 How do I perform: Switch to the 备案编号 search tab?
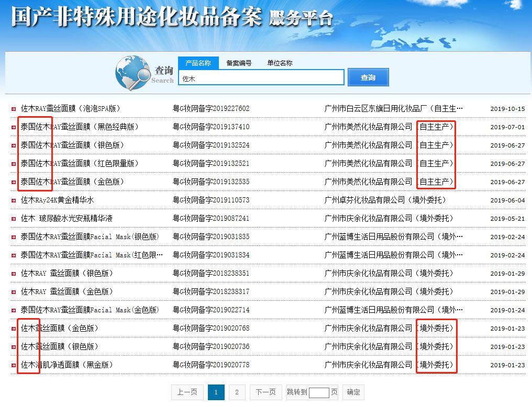(x=240, y=62)
